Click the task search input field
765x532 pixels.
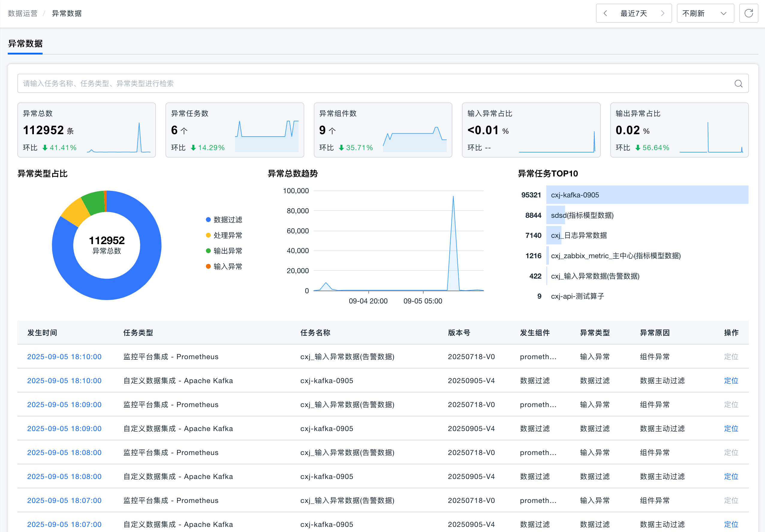click(x=233, y=84)
